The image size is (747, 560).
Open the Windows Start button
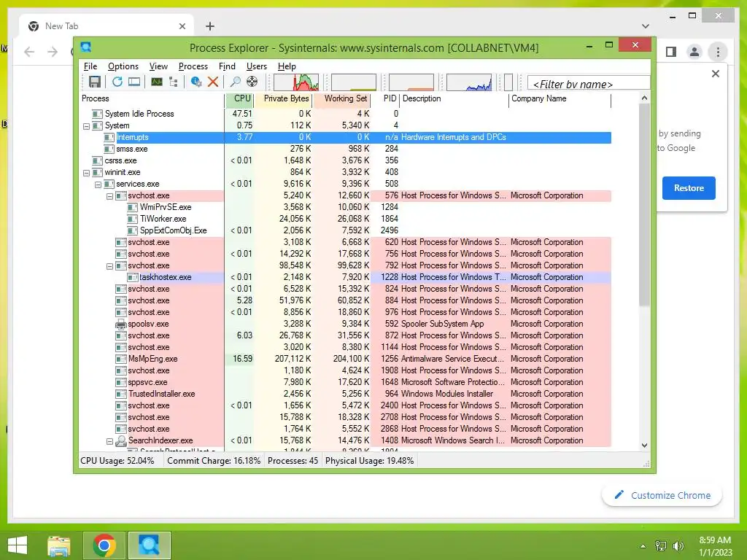tap(18, 545)
